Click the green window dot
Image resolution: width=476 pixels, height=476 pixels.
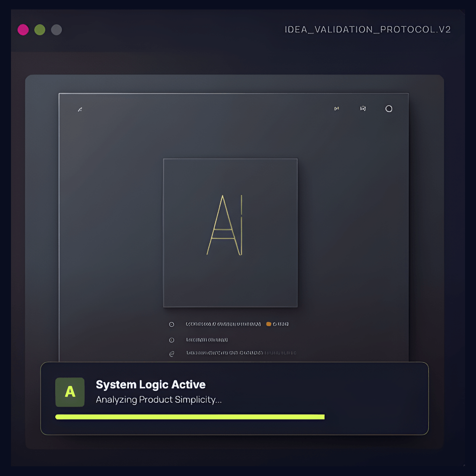pyautogui.click(x=40, y=30)
